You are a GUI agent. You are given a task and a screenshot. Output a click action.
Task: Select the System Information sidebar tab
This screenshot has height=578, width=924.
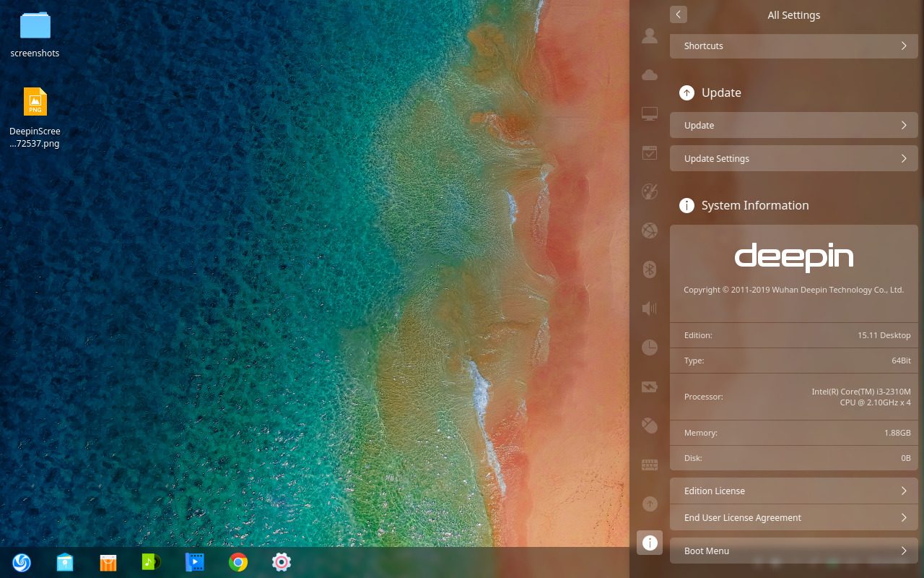point(649,542)
